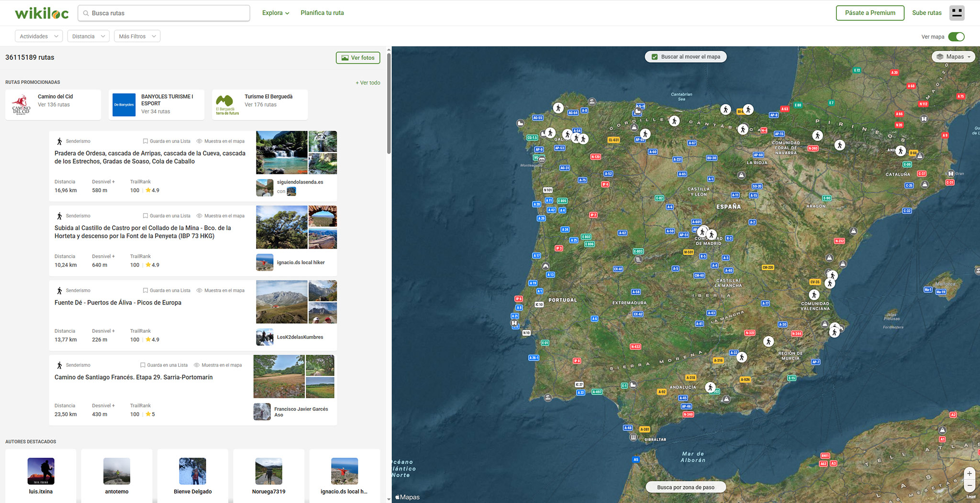The height and width of the screenshot is (503, 980).
Task: Expand the Distancia filter dropdown
Action: click(89, 36)
